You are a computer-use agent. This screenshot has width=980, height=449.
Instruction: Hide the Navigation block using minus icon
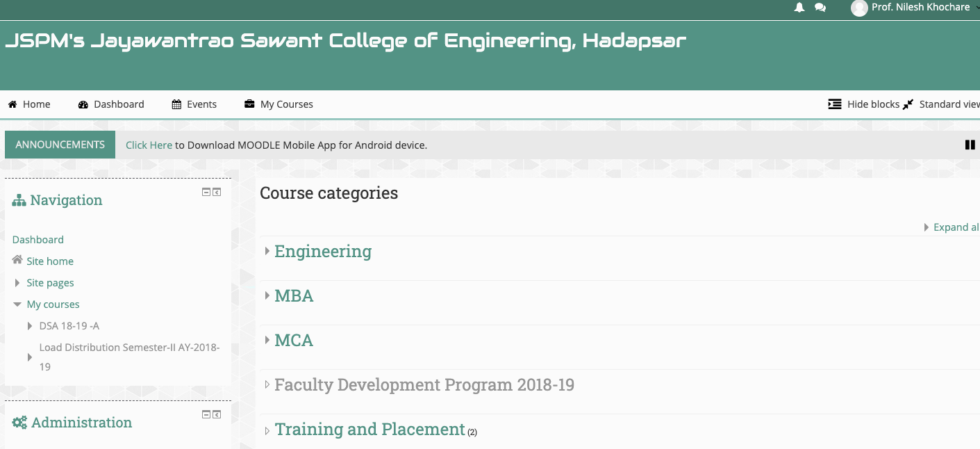pyautogui.click(x=206, y=192)
